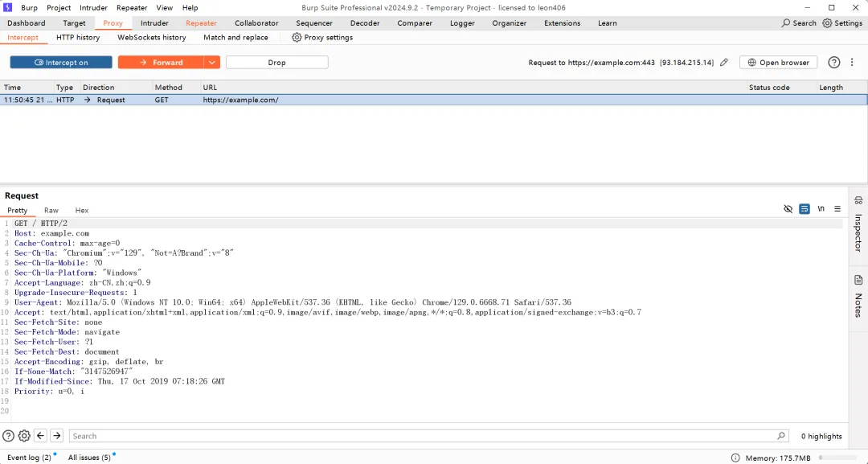Sort the table by the Time column
Viewport: 868px width, 464px height.
[26, 88]
